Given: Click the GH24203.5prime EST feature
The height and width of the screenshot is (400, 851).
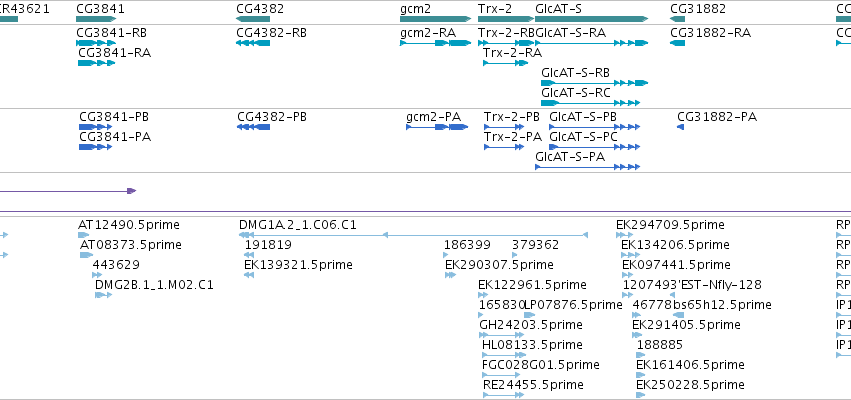Looking at the screenshot, I should [502, 335].
